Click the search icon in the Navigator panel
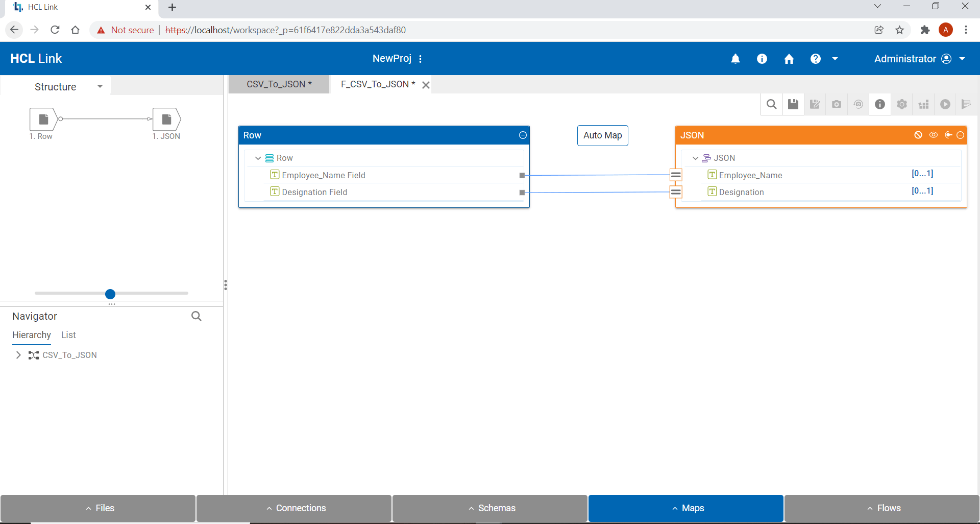Viewport: 980px width, 524px height. coord(196,316)
